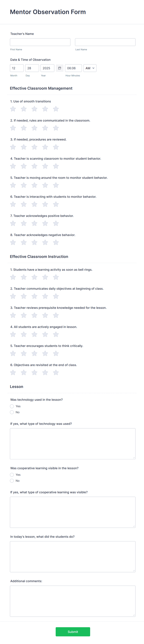Choose No for technology used in lesson
The height and width of the screenshot is (644, 144).
pos(12,412)
